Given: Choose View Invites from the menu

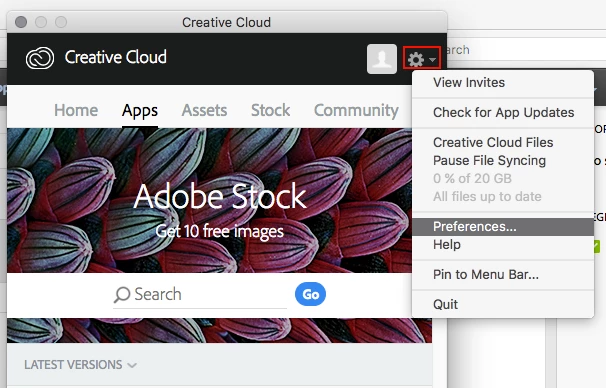Looking at the screenshot, I should point(503,83).
